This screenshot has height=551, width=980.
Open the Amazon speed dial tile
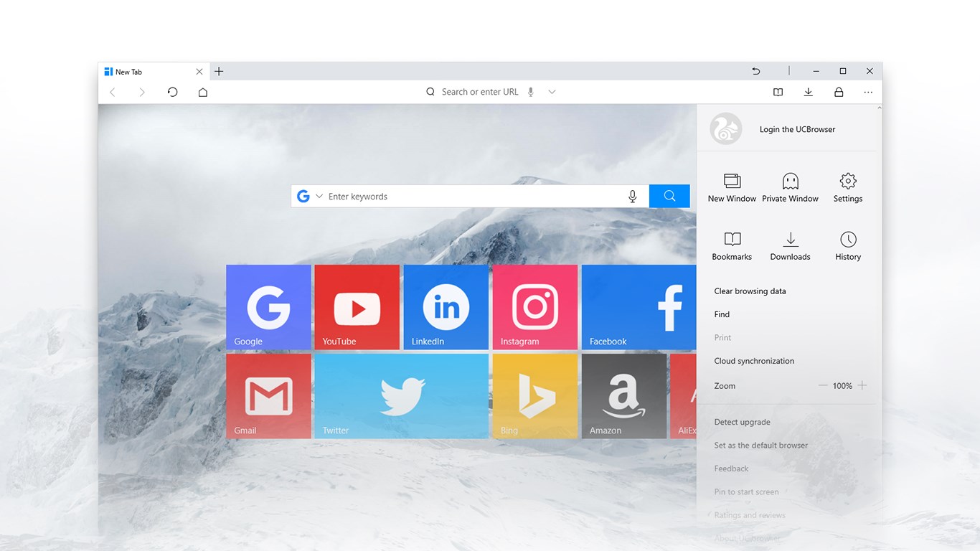click(x=624, y=396)
